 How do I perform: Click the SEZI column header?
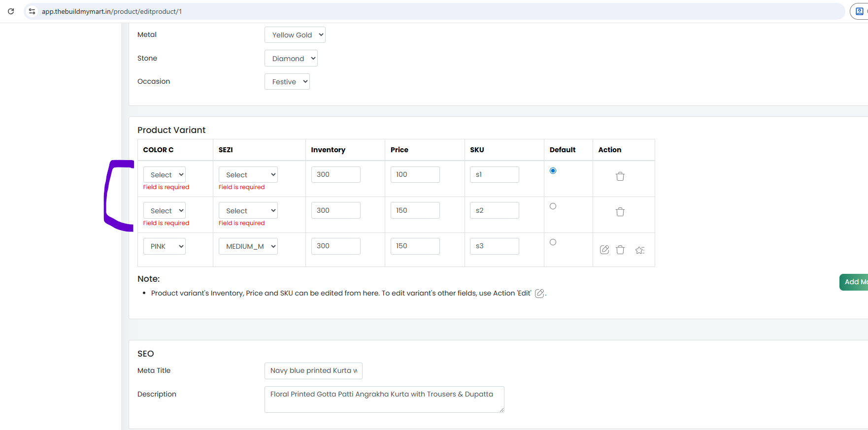[226, 150]
